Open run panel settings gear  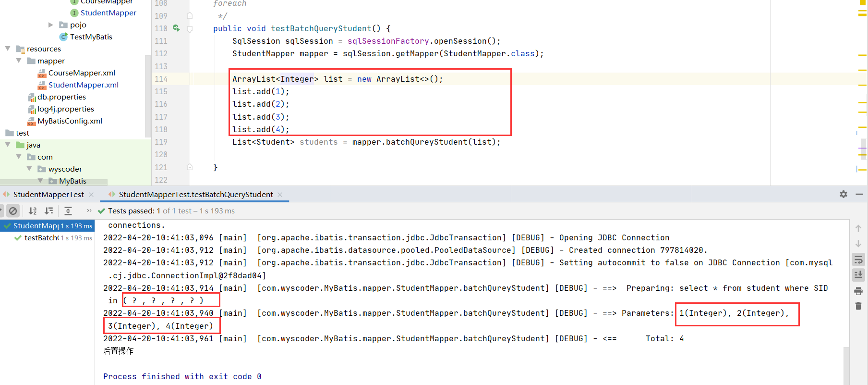pos(844,194)
